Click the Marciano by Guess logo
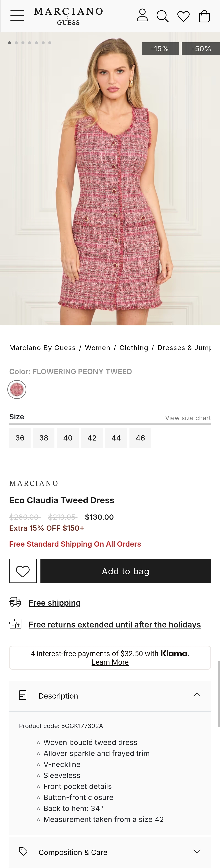 click(x=69, y=16)
